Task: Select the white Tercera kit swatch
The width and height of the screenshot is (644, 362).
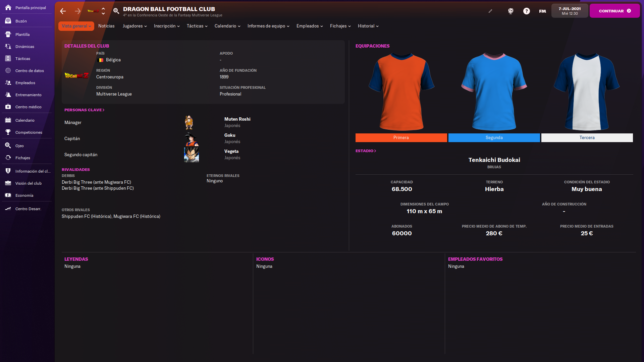Action: point(587,138)
